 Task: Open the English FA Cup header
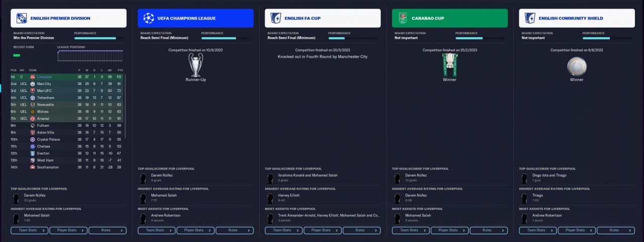(x=323, y=18)
